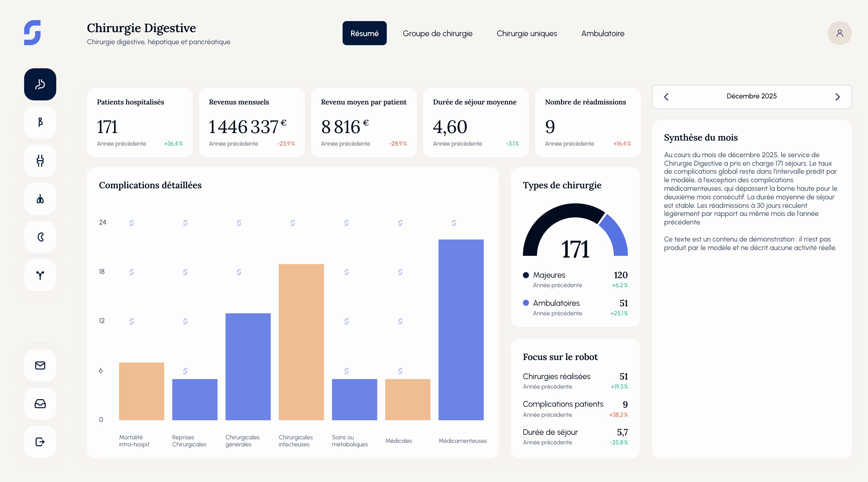The image size is (868, 482).
Task: Open the stomach digestive surgery sidebar icon
Action: pos(40,84)
